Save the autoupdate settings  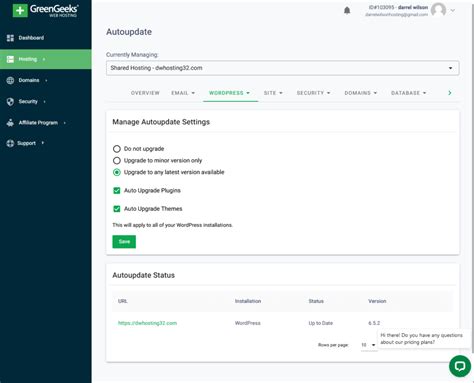124,242
